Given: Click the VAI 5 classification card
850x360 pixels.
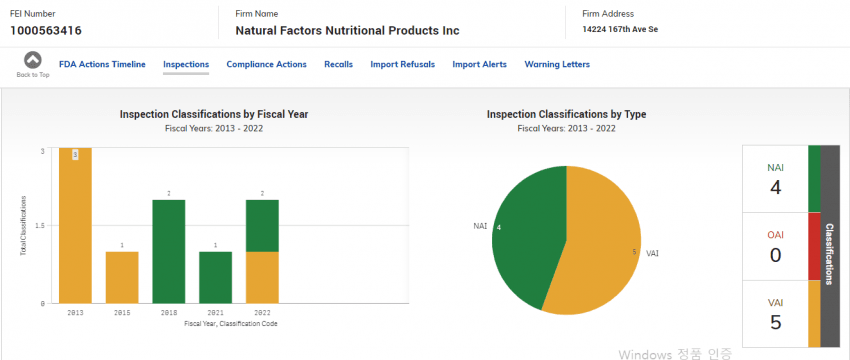Looking at the screenshot, I should coord(775,313).
